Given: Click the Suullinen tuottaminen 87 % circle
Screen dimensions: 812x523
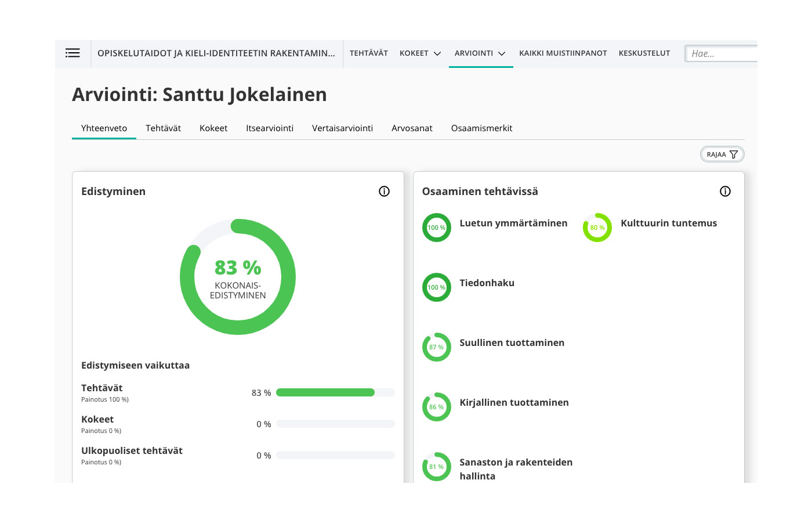Looking at the screenshot, I should click(436, 347).
